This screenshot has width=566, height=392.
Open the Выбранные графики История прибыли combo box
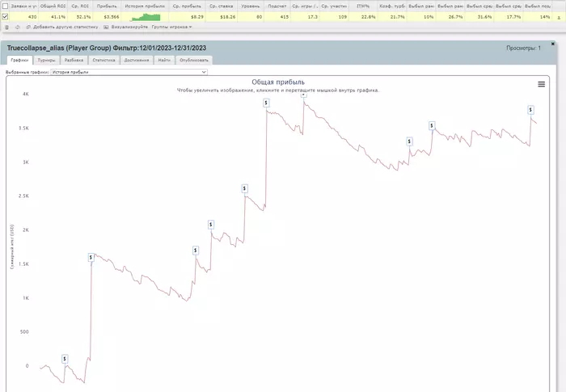click(129, 72)
